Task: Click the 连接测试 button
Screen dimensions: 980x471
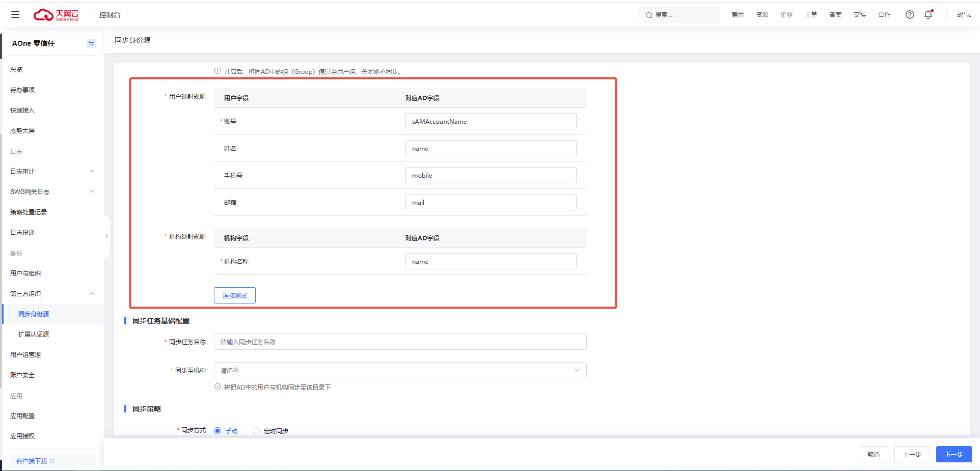Action: pyautogui.click(x=234, y=295)
